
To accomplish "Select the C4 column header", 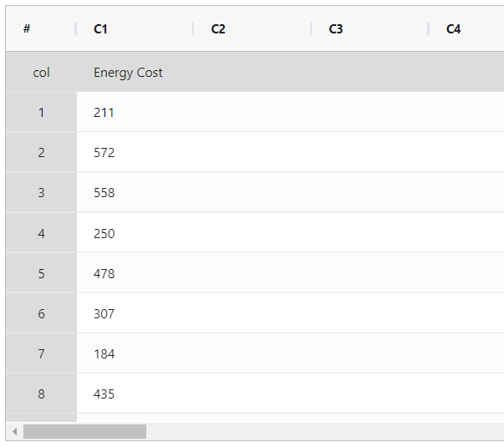I will point(466,28).
